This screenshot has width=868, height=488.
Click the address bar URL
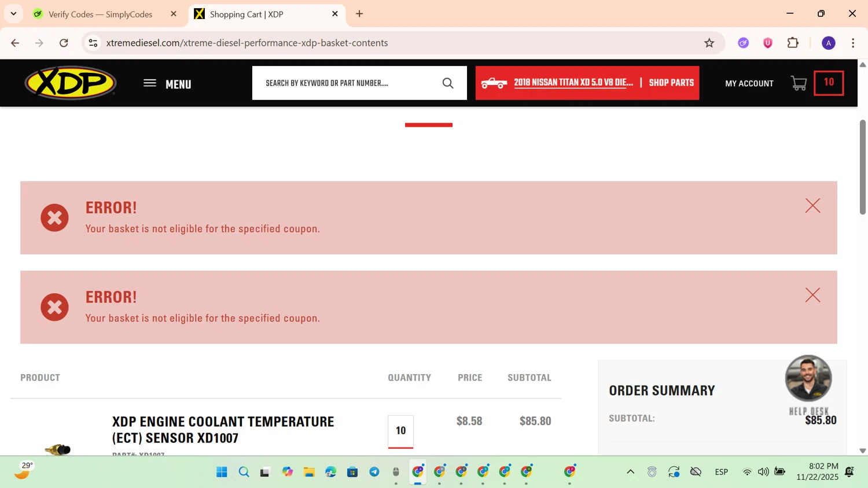click(247, 43)
